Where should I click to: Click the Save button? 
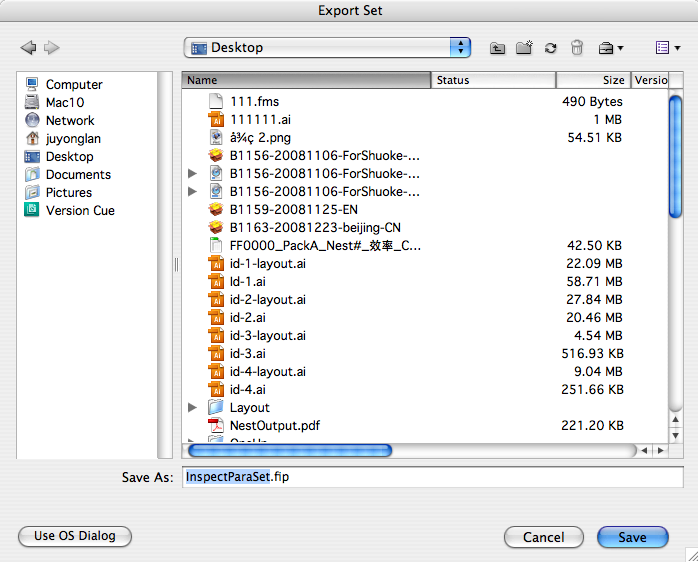point(632,537)
